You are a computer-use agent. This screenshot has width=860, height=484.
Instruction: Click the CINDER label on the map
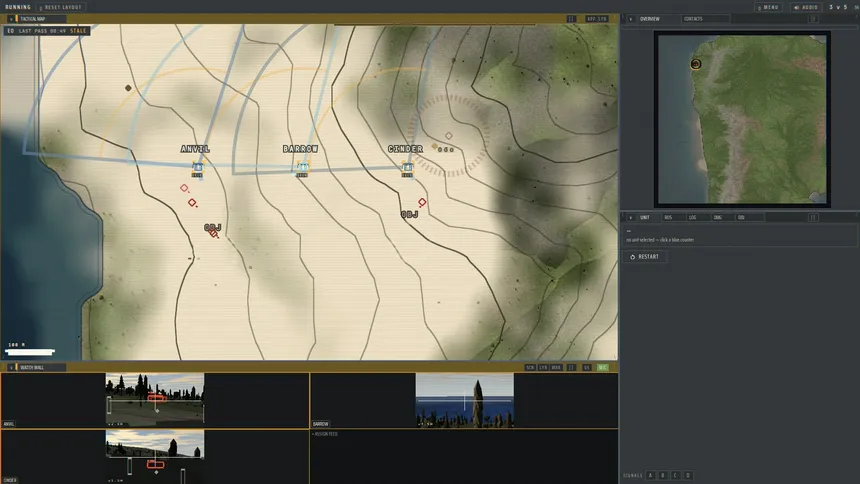pyautogui.click(x=405, y=149)
